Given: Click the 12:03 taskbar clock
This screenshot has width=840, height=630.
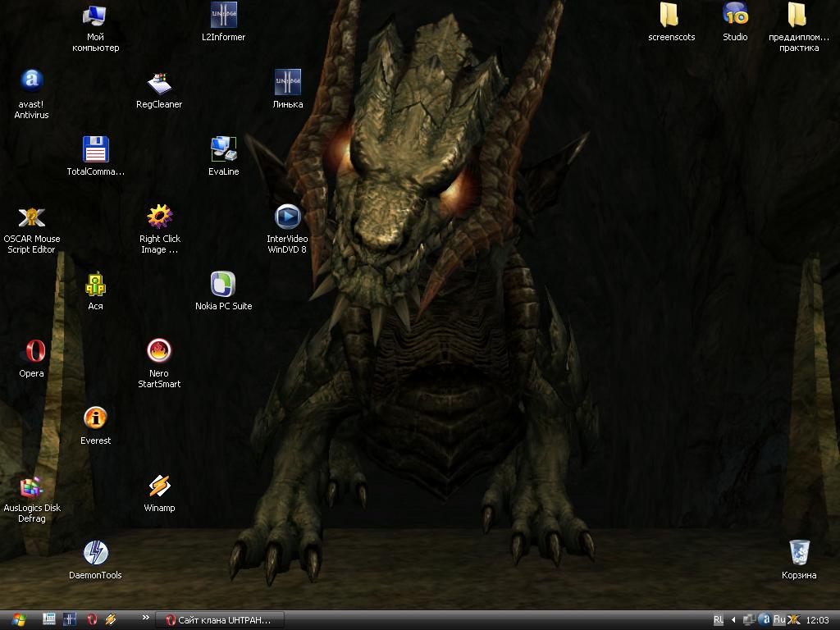Looking at the screenshot, I should pos(817,620).
